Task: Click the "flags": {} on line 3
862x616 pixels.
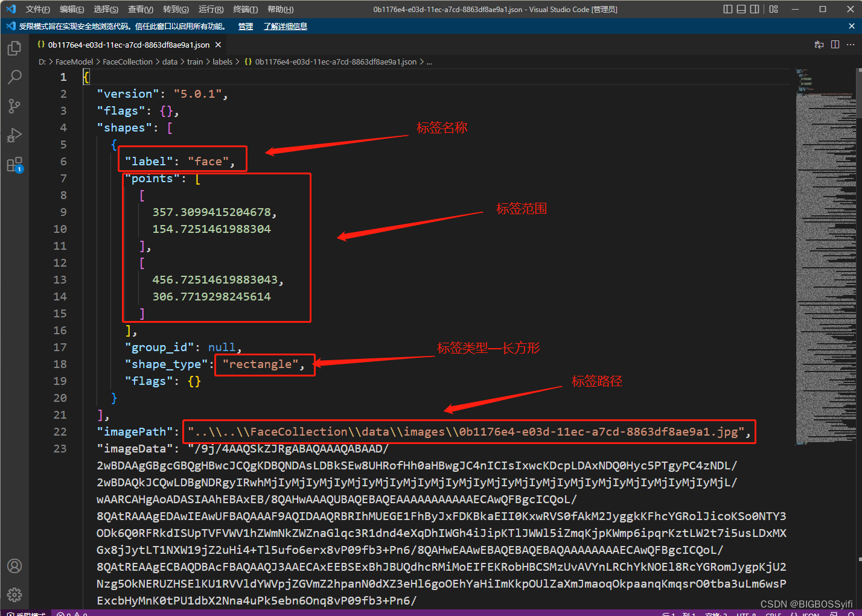Action: (138, 111)
